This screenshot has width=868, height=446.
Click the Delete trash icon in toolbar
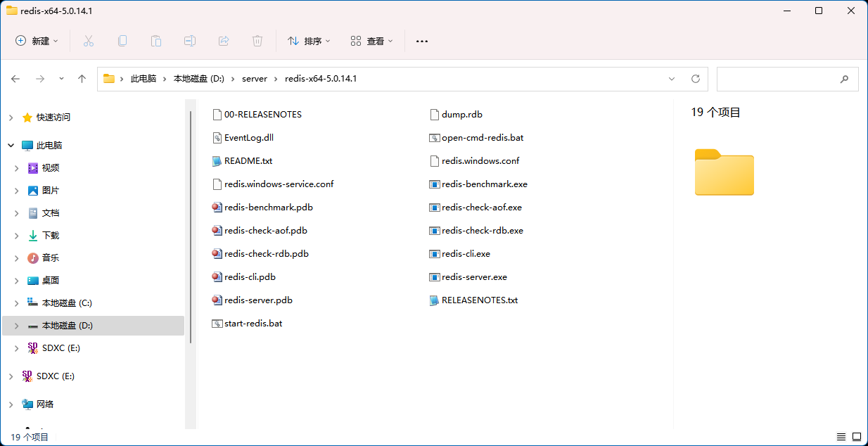[257, 41]
